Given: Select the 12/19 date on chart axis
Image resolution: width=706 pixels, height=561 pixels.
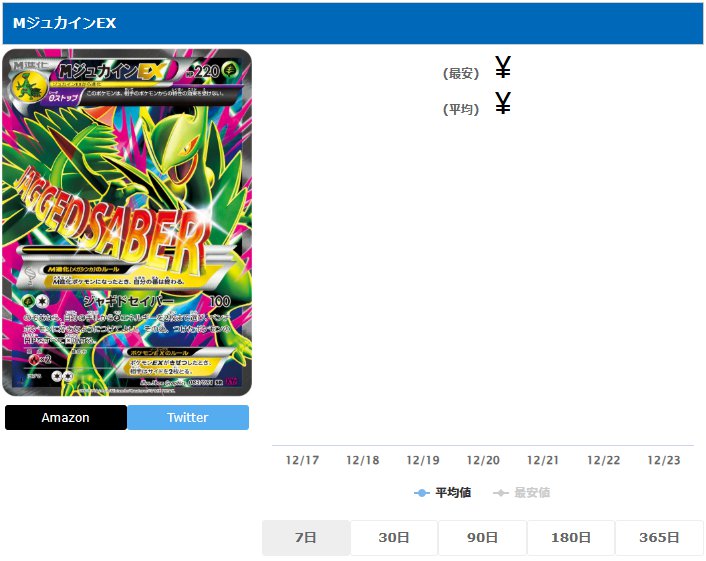Looking at the screenshot, I should coord(423,460).
